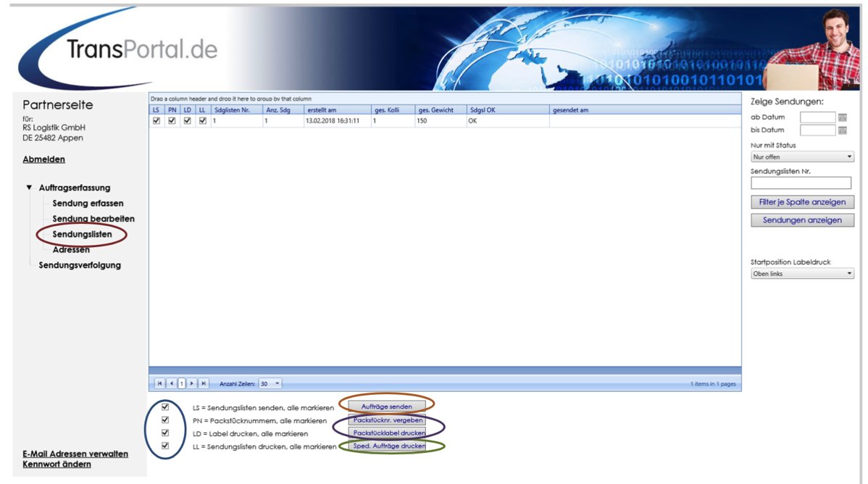This screenshot has height=484, width=868.
Task: Open Sendungslisten in the sidebar menu
Action: pos(81,235)
